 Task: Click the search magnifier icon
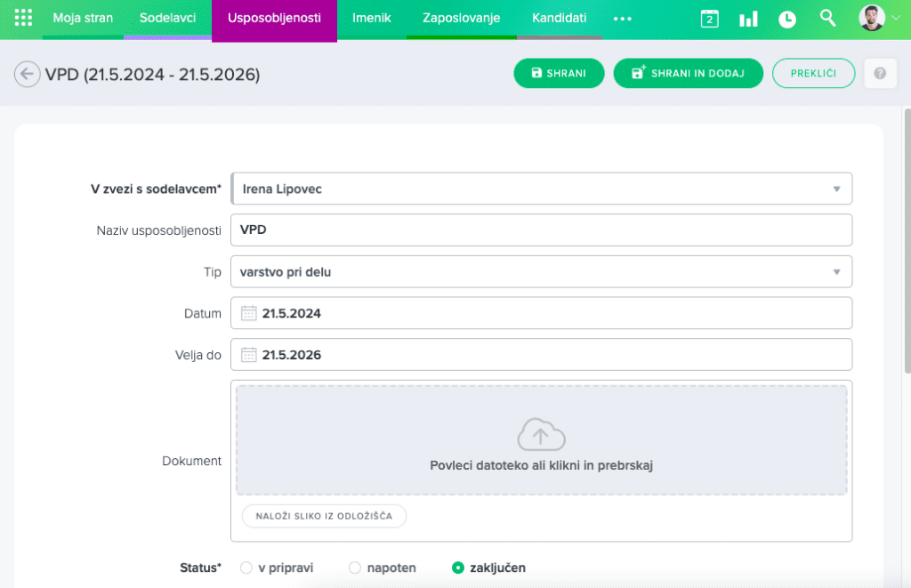[827, 18]
